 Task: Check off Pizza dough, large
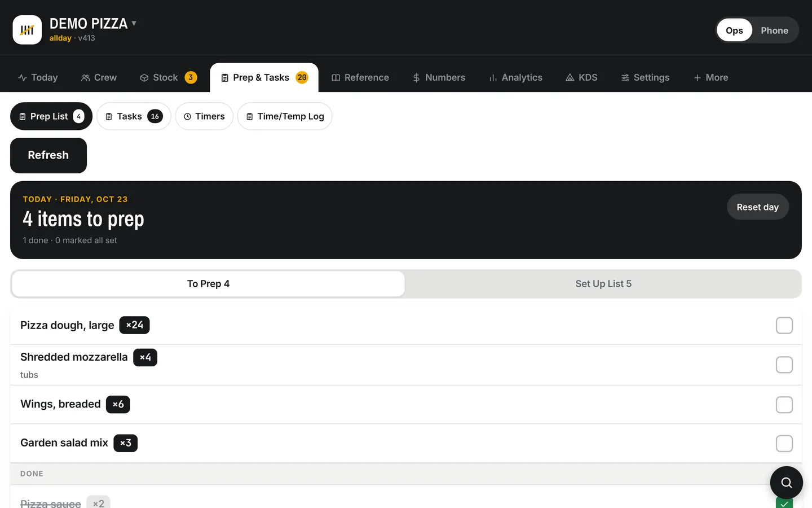click(784, 326)
